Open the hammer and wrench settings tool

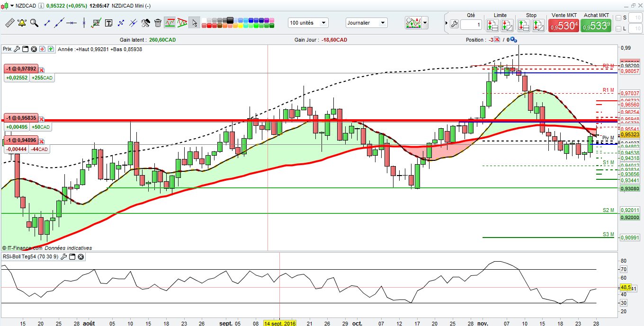[145, 23]
